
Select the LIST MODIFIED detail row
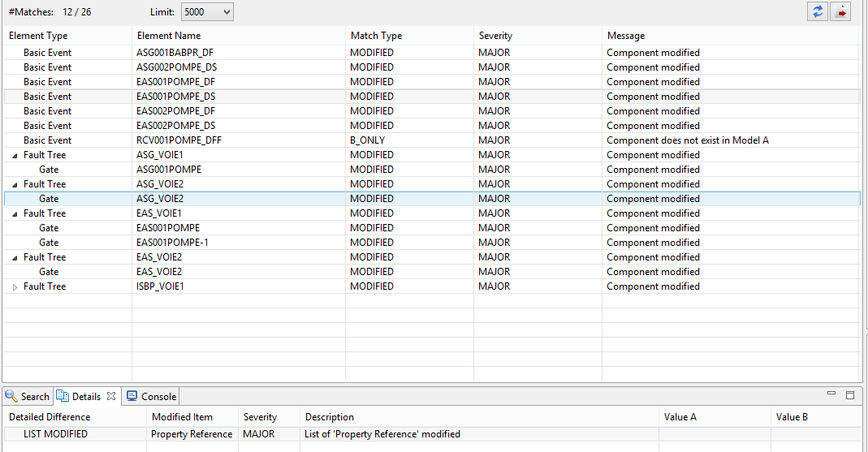tap(432, 434)
